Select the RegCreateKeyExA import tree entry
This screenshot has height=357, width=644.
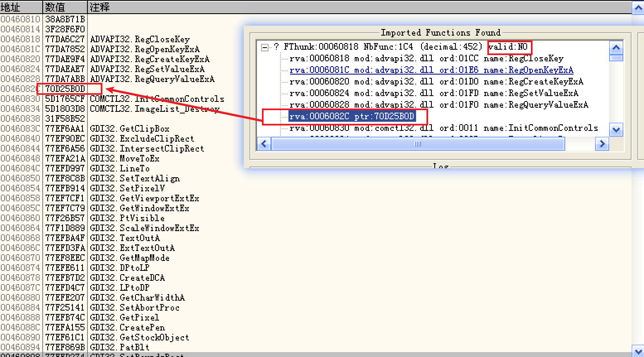click(x=436, y=82)
